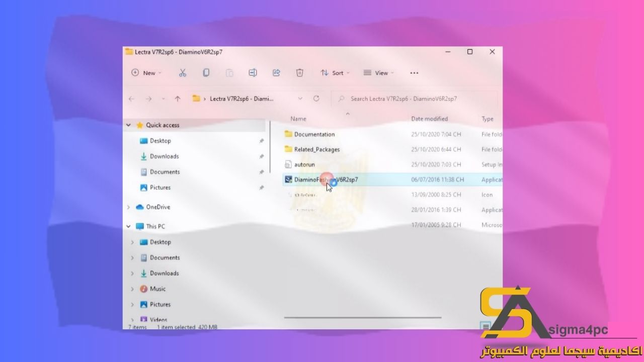Maximize the Explorer window
644x362 pixels.
(x=470, y=52)
